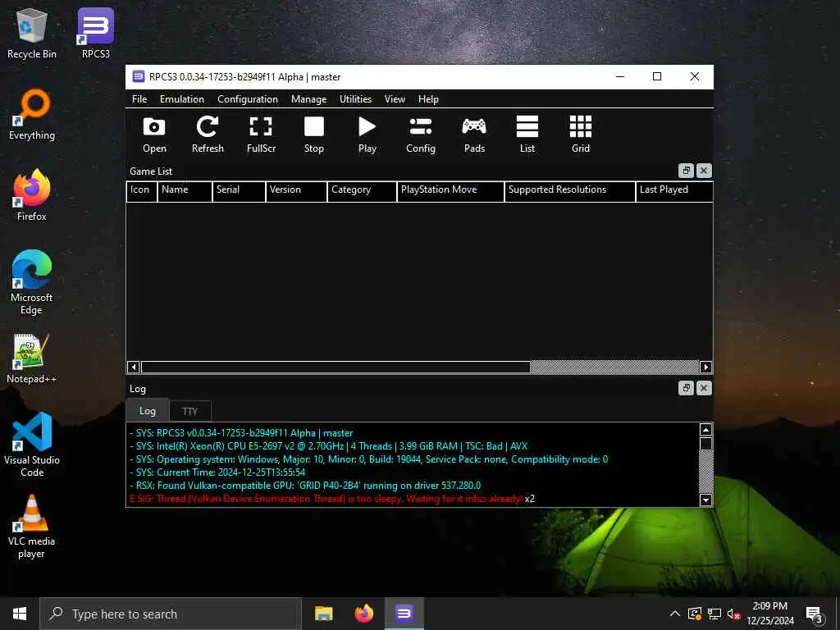
Task: Select the Everything desktop shortcut
Action: [x=32, y=115]
